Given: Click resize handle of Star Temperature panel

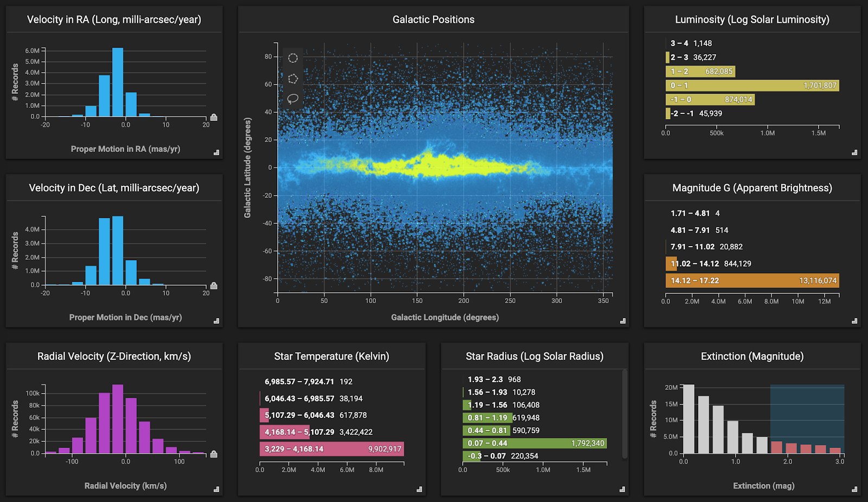Looking at the screenshot, I should [419, 490].
